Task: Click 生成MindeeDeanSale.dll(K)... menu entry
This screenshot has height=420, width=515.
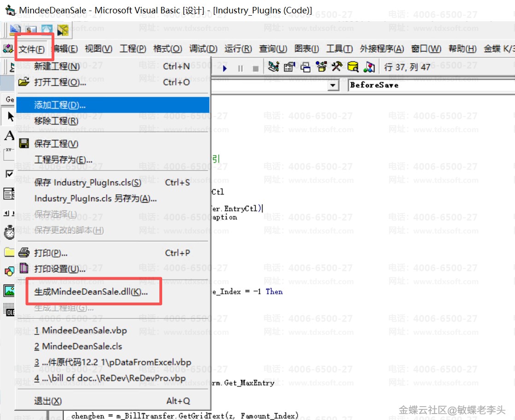Action: 113,292
